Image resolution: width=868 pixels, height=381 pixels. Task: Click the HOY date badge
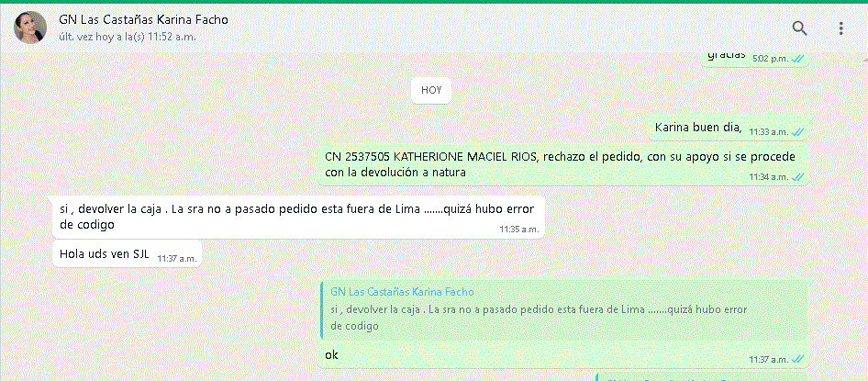431,90
